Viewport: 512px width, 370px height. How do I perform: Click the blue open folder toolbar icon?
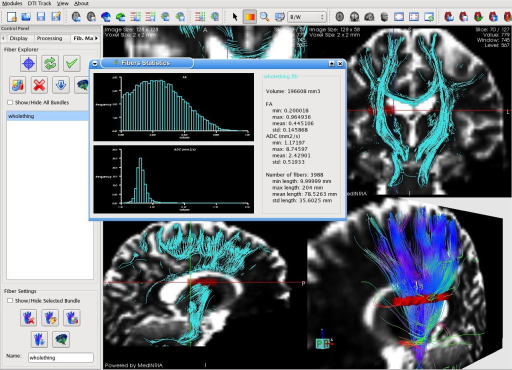[x=26, y=16]
